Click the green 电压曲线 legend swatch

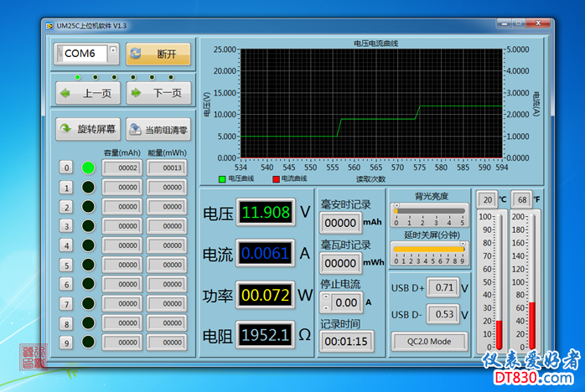pos(222,178)
